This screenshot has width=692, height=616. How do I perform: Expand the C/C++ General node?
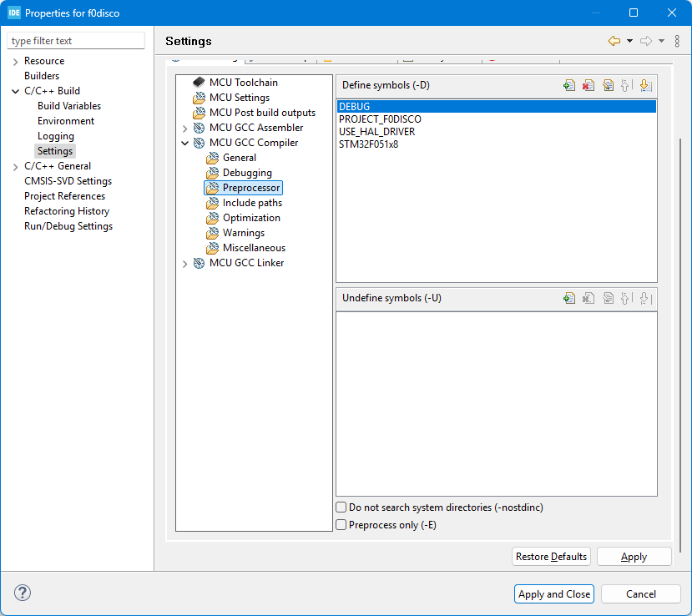click(x=16, y=167)
